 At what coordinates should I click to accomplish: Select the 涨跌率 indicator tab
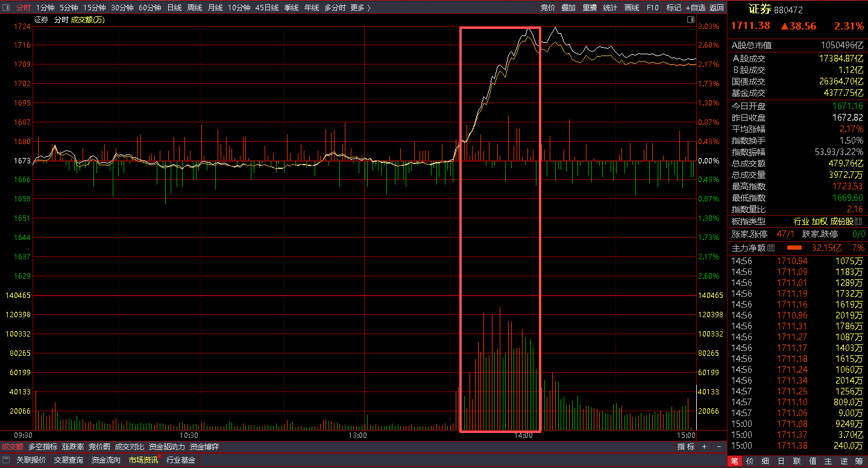pyautogui.click(x=73, y=447)
